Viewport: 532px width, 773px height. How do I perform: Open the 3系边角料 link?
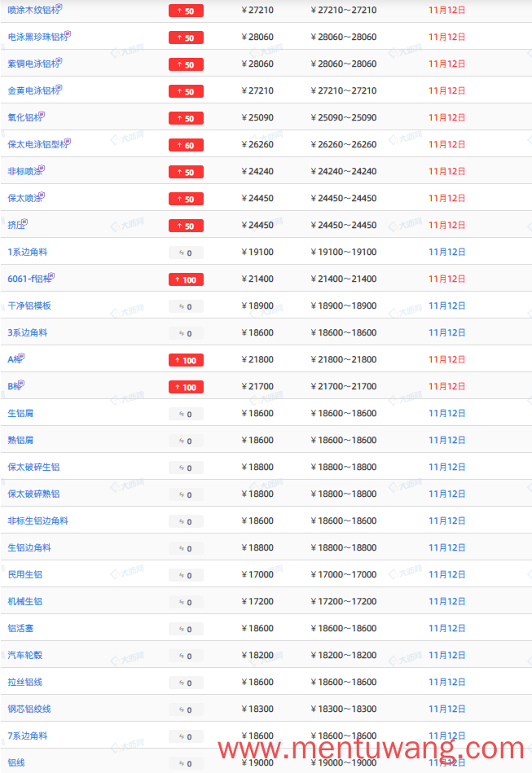point(28,333)
